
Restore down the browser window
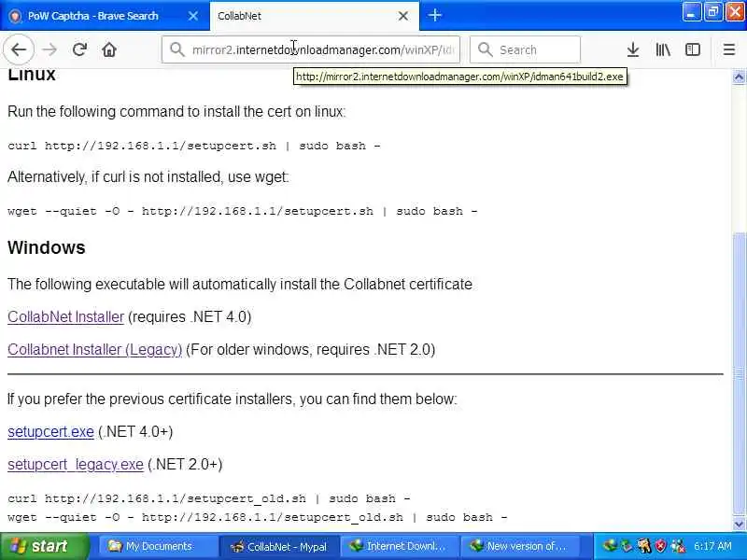point(712,11)
